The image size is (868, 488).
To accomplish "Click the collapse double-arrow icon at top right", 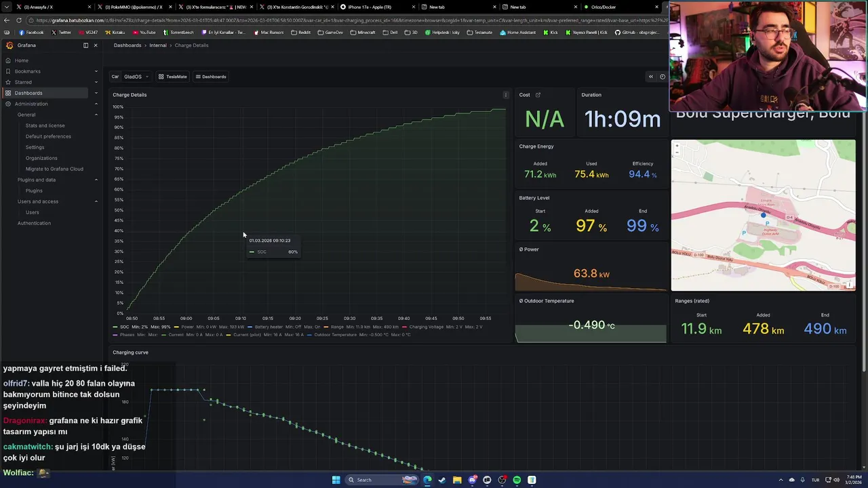I will 651,77.
